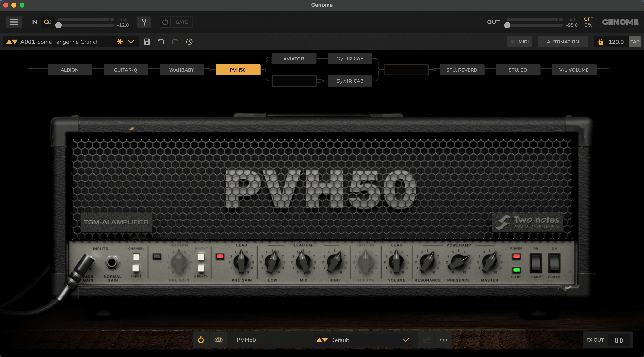This screenshot has height=357, width=644.
Task: Toggle the lower CHANNEL INPUT switch
Action: tap(136, 268)
